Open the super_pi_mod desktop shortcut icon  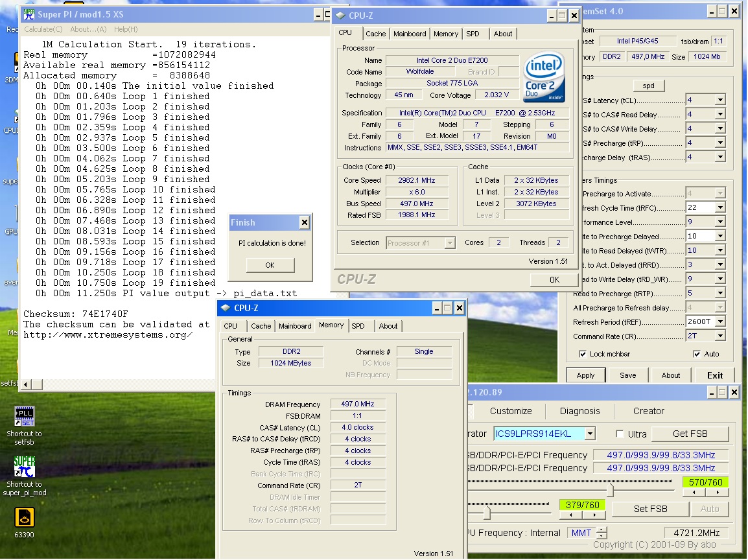coord(25,467)
